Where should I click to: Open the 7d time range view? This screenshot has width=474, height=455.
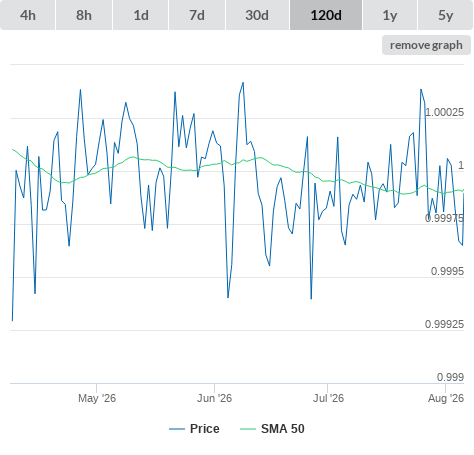197,15
